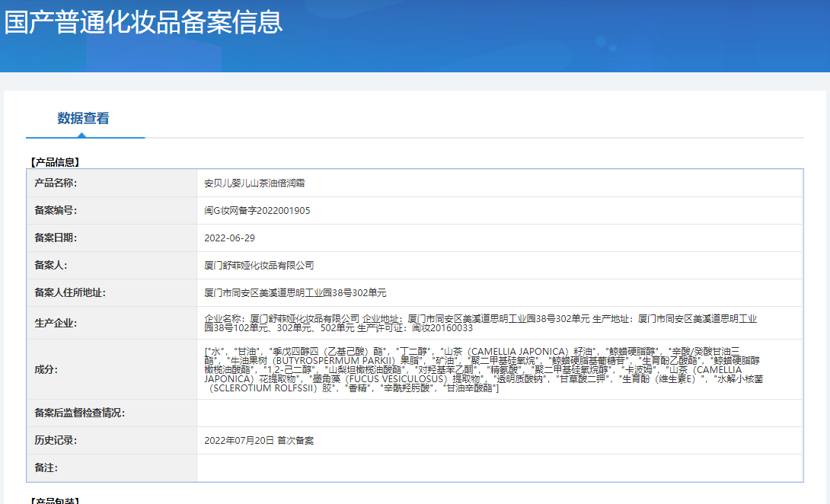Click the 备案日期 row label
The image size is (830, 504).
[56, 238]
